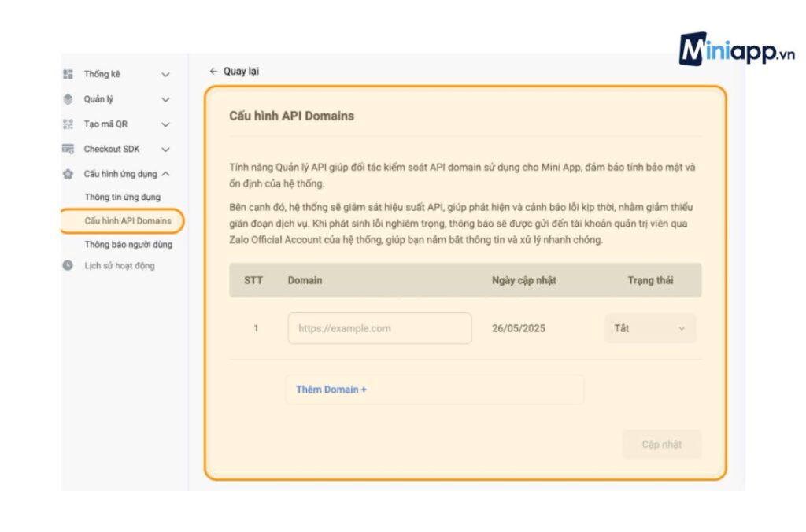Click the Checkout SDK sidebar label
The width and height of the screenshot is (806, 532).
pyautogui.click(x=112, y=149)
